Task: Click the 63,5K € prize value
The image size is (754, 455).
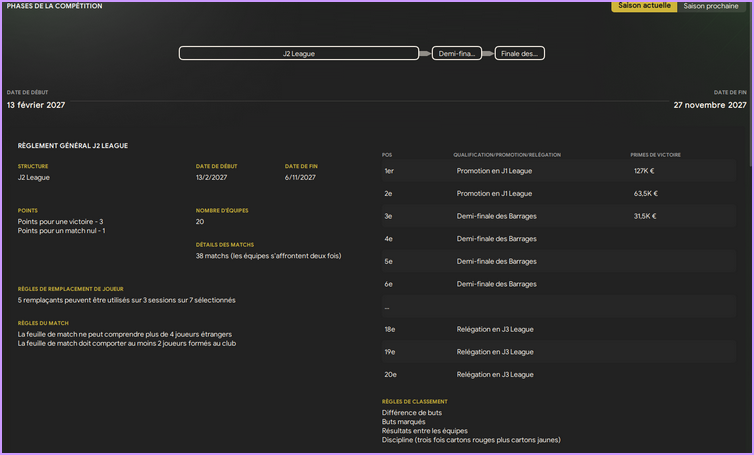Action: coord(646,193)
